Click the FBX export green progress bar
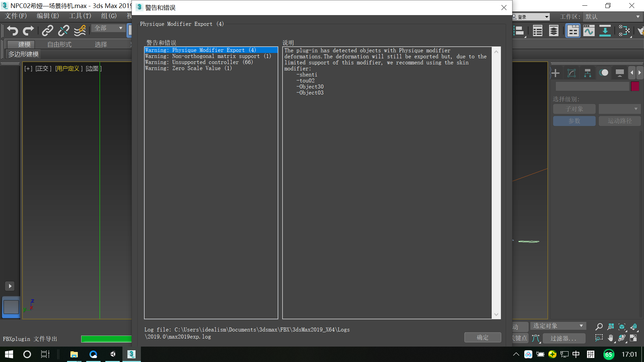 106,339
